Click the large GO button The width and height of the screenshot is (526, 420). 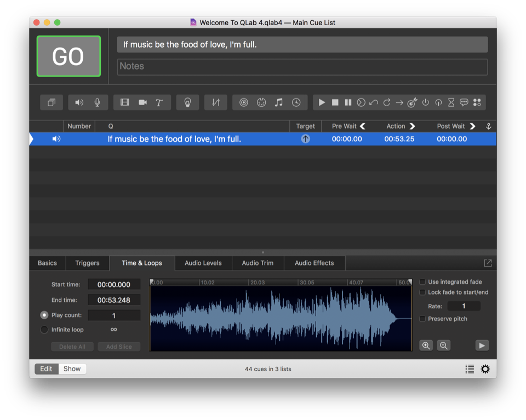pyautogui.click(x=68, y=56)
